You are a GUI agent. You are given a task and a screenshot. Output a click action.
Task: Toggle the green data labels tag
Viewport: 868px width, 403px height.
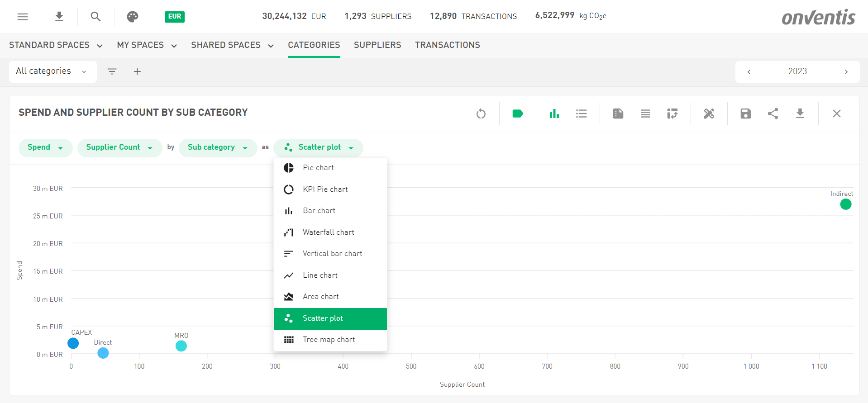tap(517, 114)
